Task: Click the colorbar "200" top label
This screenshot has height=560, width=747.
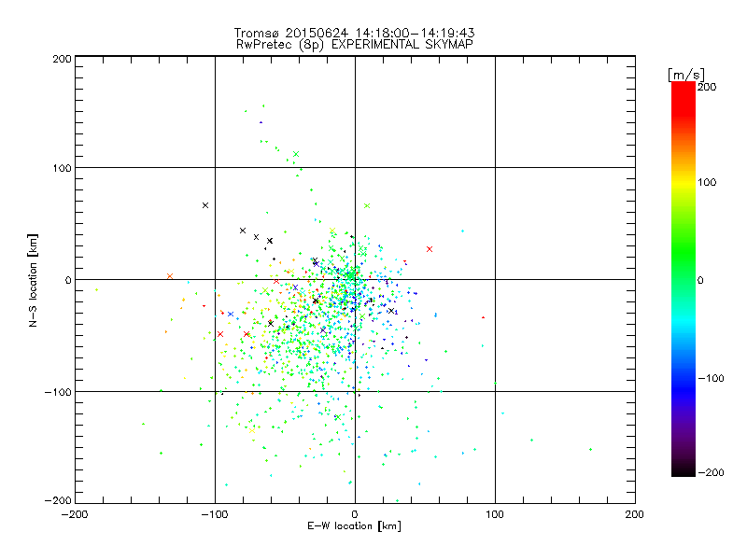Action: (707, 87)
